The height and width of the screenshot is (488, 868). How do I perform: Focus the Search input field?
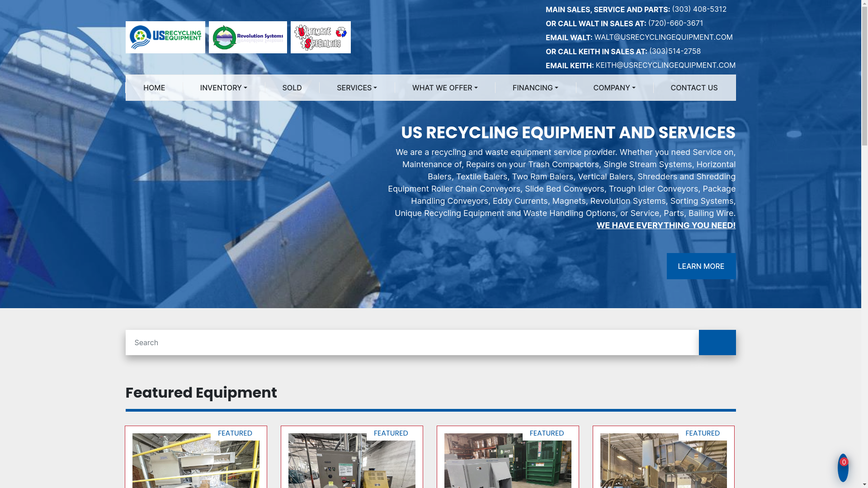[x=412, y=343]
